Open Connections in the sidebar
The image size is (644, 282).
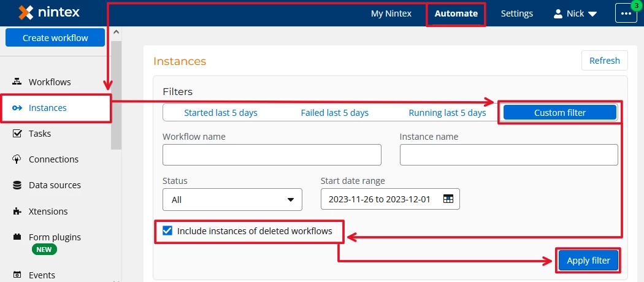(53, 159)
